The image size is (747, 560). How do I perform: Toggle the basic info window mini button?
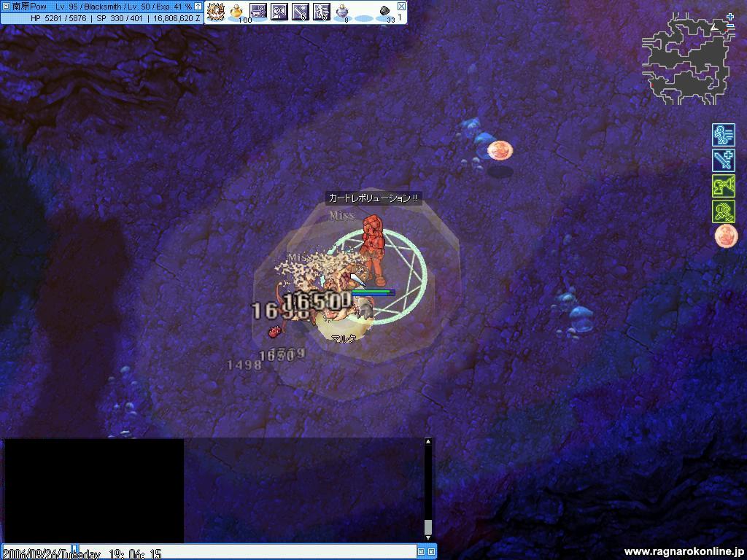click(6, 7)
